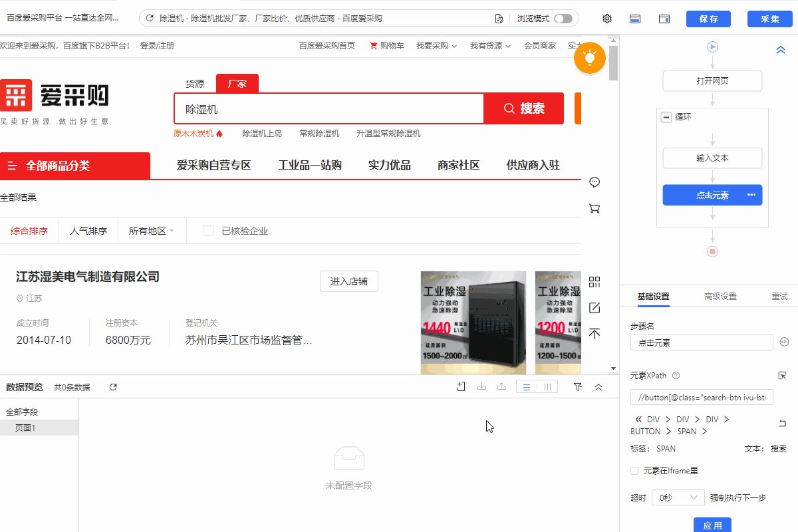Open the 超时 0秒 dropdown
798x532 pixels.
pos(678,497)
